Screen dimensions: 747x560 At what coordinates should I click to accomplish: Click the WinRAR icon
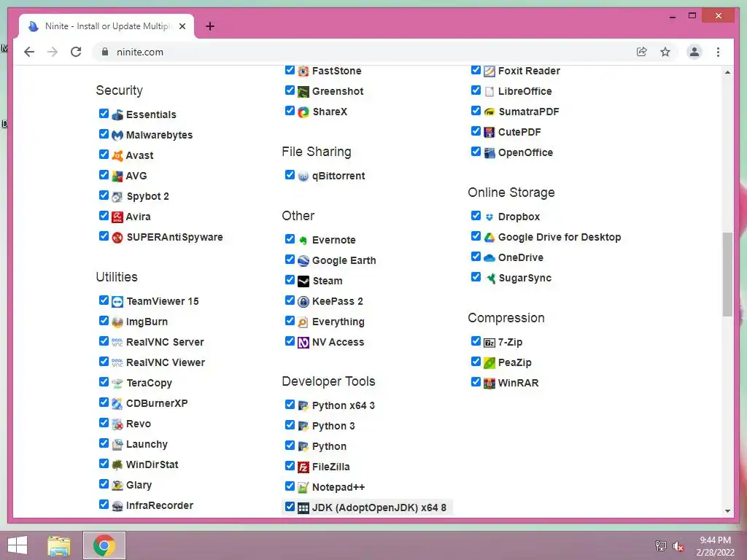[x=489, y=384]
